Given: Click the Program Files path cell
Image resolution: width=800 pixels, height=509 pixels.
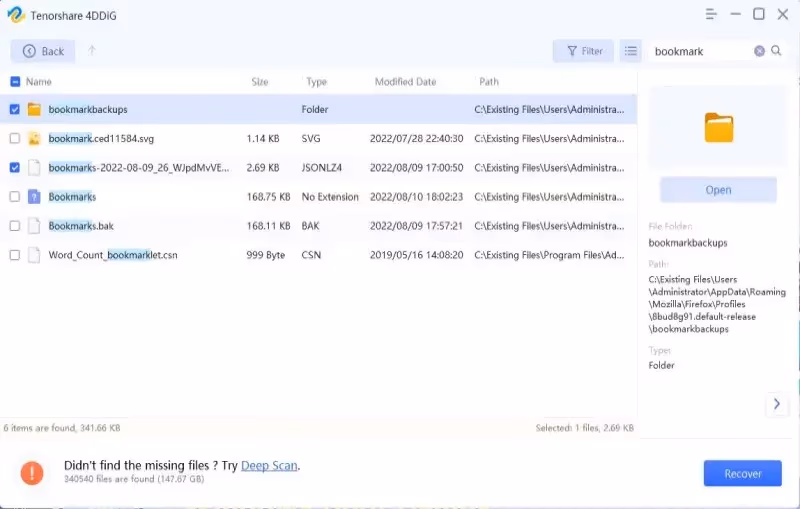Looking at the screenshot, I should (x=549, y=254).
